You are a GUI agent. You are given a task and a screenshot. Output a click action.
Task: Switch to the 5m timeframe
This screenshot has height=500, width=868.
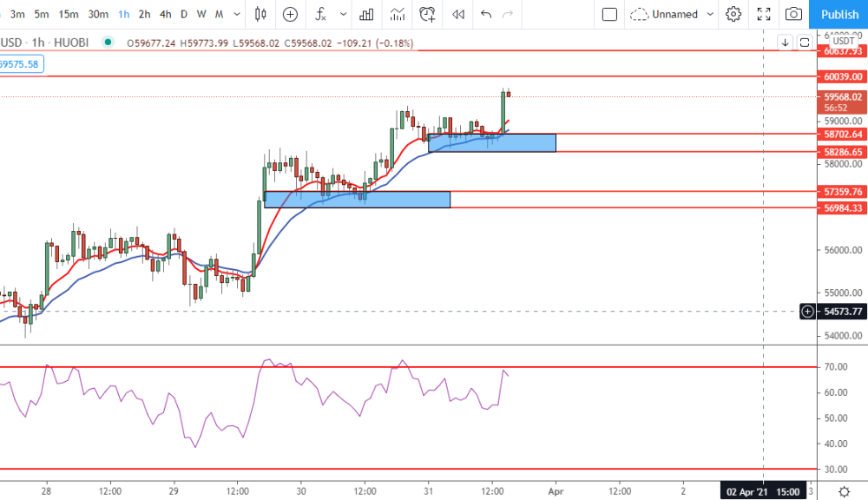[x=42, y=15]
